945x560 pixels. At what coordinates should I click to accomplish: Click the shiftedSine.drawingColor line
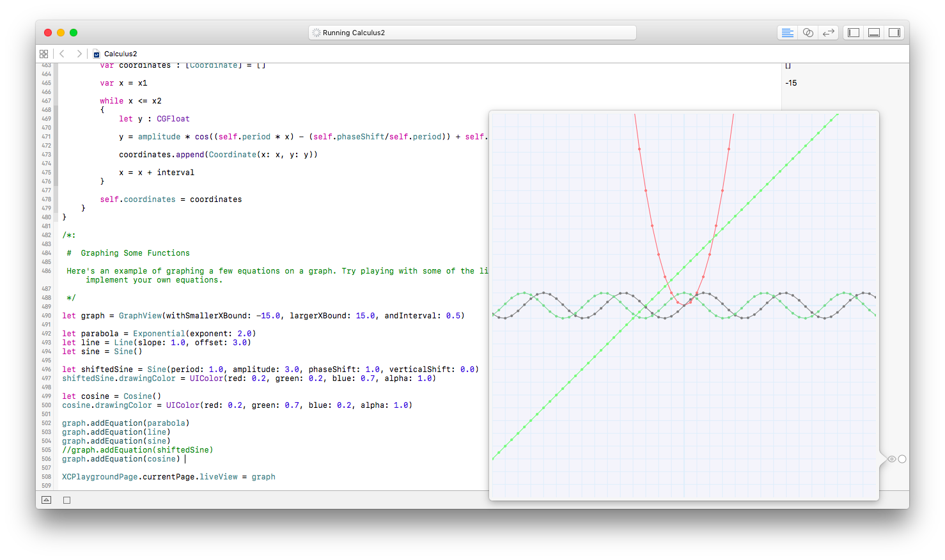coord(249,378)
